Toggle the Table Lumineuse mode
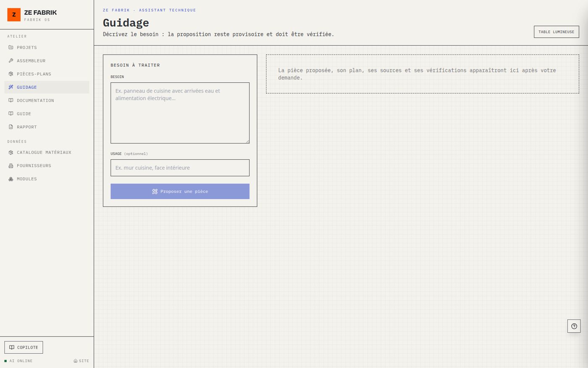The height and width of the screenshot is (368, 588). click(556, 32)
